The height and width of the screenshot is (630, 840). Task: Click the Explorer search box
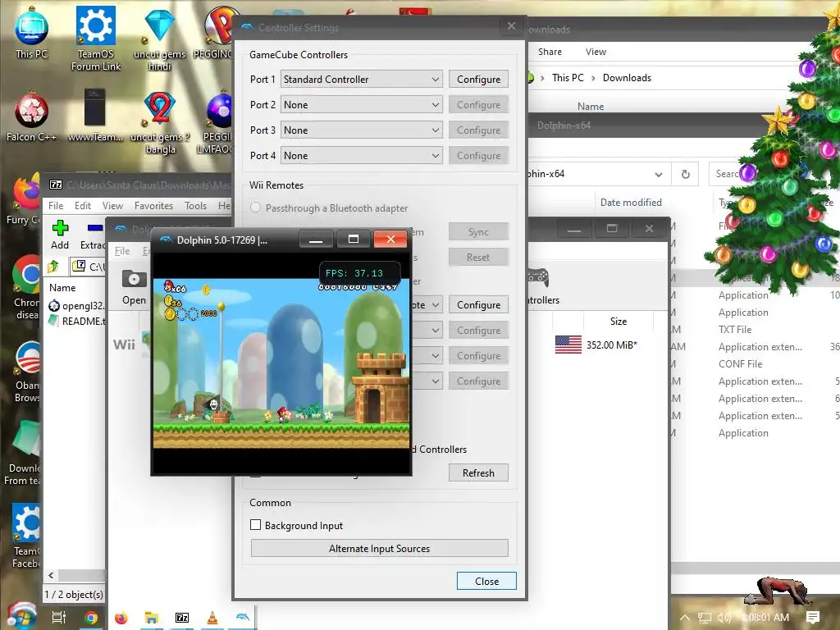pyautogui.click(x=724, y=174)
